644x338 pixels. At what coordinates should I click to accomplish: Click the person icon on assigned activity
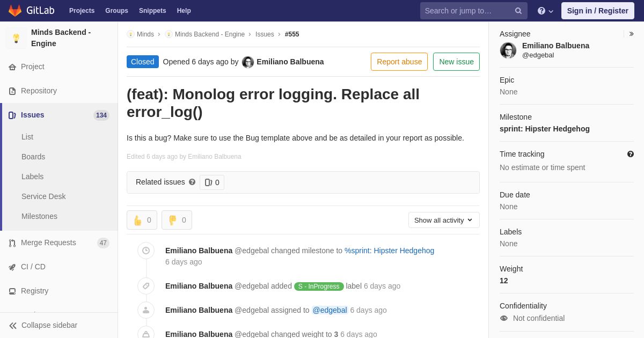click(146, 310)
